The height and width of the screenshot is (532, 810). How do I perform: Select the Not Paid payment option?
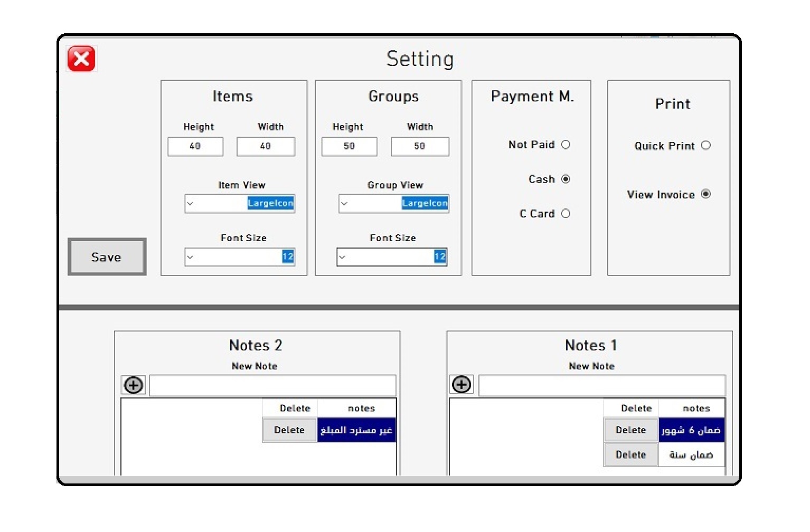pyautogui.click(x=566, y=145)
